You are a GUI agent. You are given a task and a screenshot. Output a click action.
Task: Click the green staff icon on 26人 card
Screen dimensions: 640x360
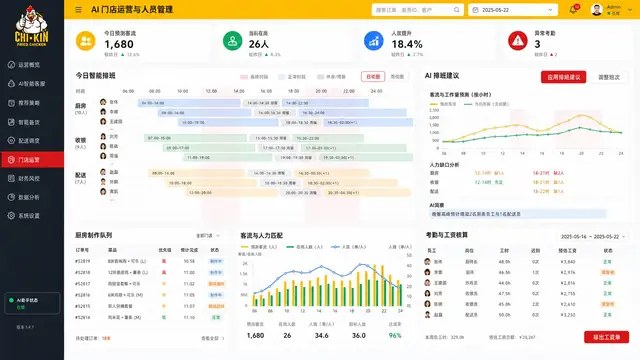(x=233, y=41)
